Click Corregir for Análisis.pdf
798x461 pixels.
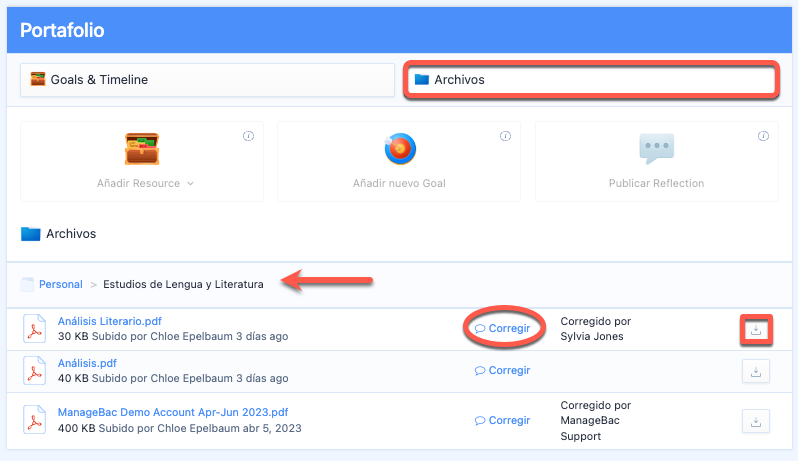pos(502,370)
